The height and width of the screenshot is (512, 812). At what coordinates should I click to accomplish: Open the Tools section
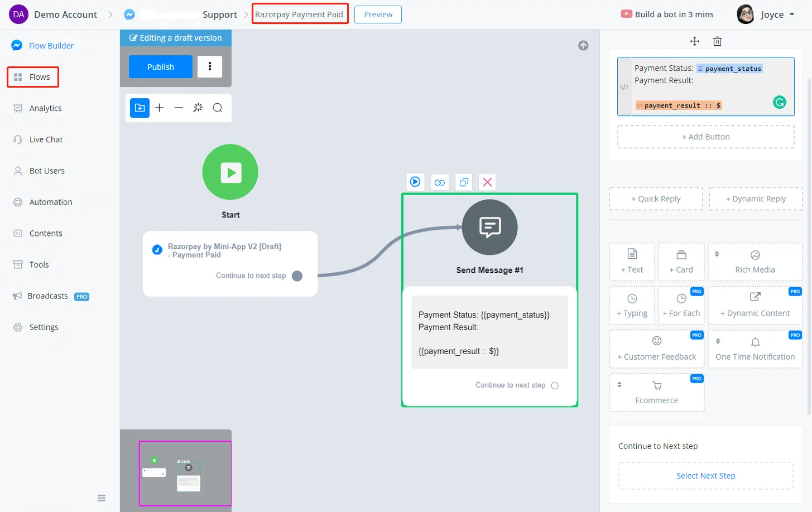[x=31, y=264]
